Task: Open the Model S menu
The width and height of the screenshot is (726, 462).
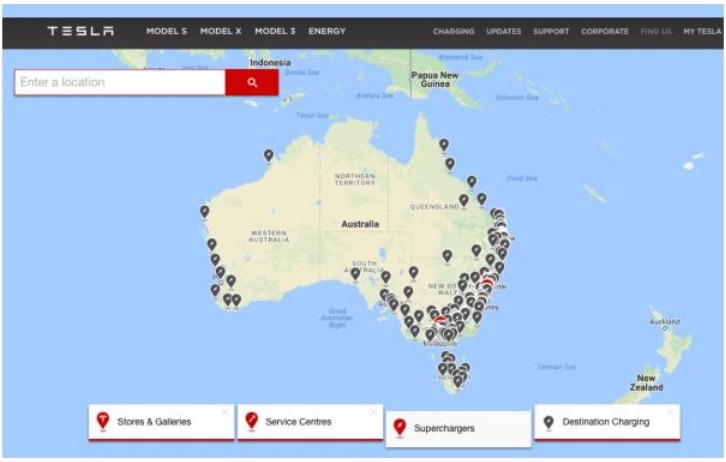Action: click(x=167, y=31)
